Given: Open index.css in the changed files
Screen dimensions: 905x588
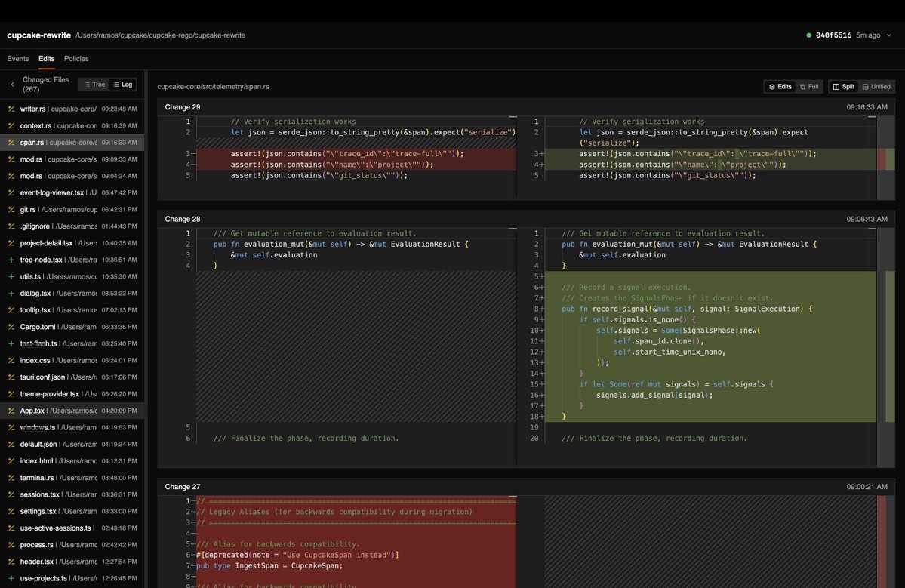Looking at the screenshot, I should (x=72, y=360).
